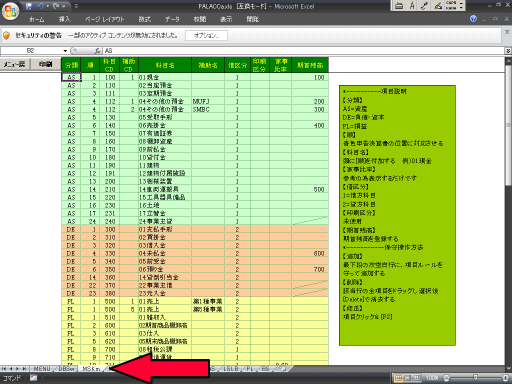The height and width of the screenshot is (384, 512).
Task: Click the highlighter icon in floating toolbar
Action: click(438, 6)
